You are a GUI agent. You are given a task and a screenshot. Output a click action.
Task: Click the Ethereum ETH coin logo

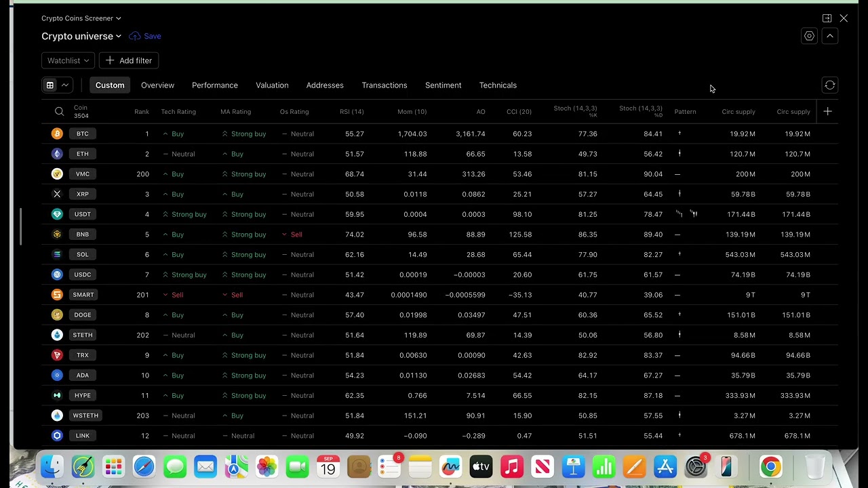coord(57,154)
